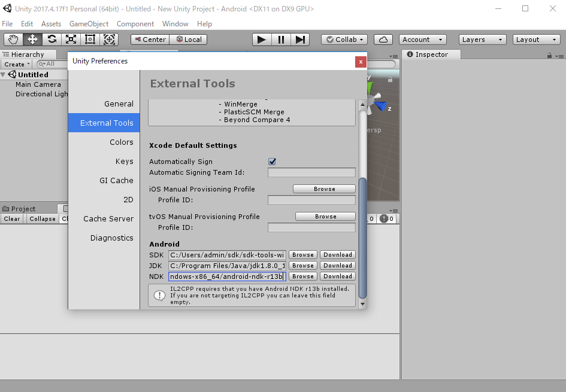Viewport: 566px width, 392px height.
Task: Click the NDK path field
Action: 227,276
